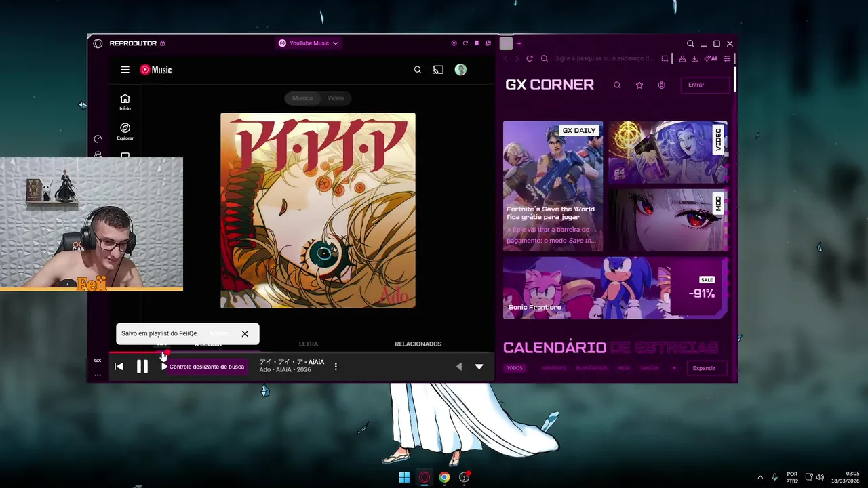The width and height of the screenshot is (868, 488).
Task: Click the left-pointing arrow in player bar
Action: pos(458,367)
